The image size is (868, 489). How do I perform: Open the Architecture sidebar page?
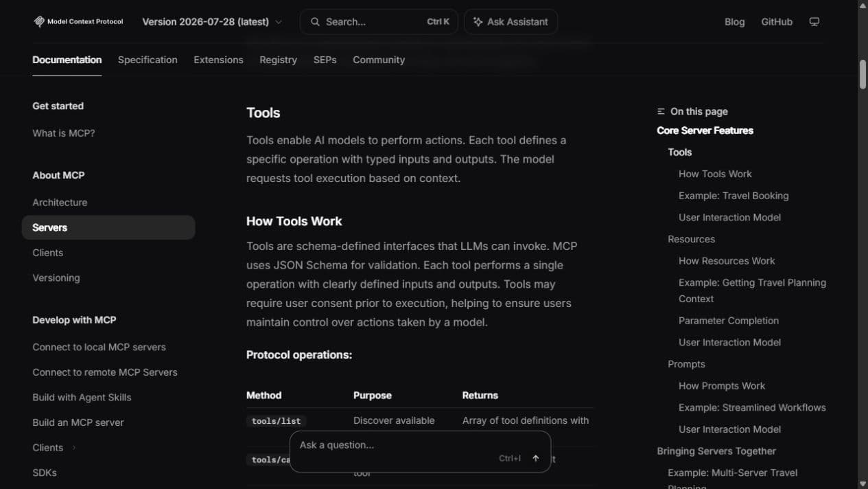tap(60, 203)
